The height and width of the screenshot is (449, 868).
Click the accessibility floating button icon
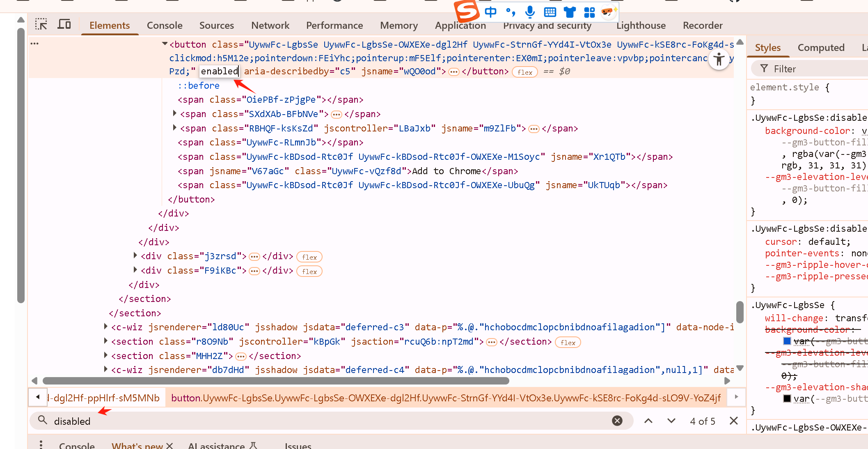[719, 60]
